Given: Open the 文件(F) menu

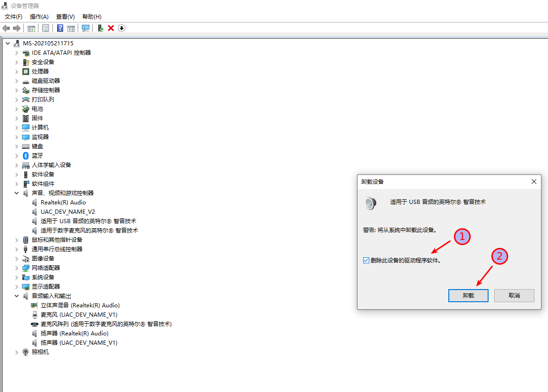Looking at the screenshot, I should [x=13, y=17].
